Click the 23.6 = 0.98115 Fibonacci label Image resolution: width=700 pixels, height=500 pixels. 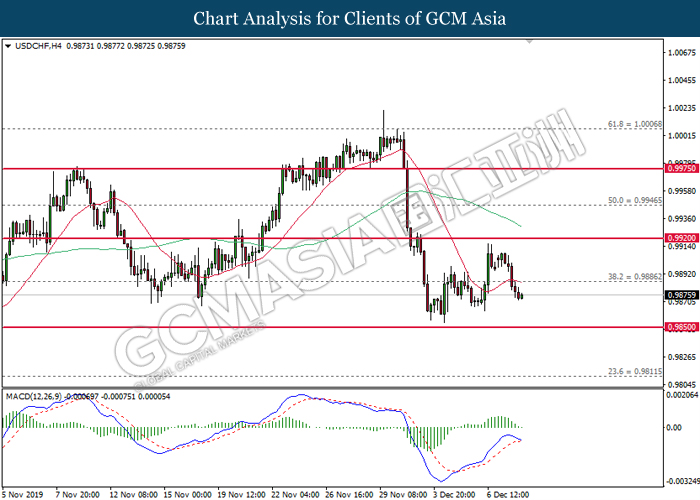(x=635, y=371)
